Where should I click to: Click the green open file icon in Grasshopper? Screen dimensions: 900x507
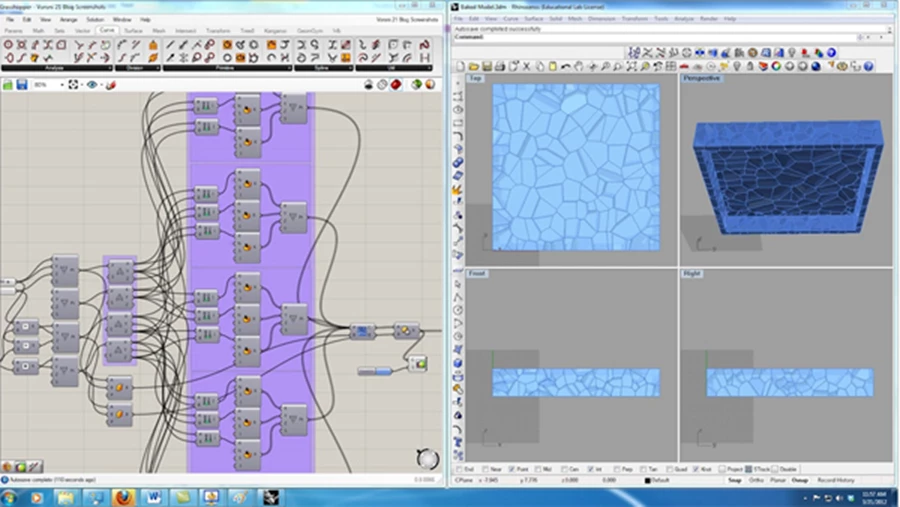tap(9, 85)
